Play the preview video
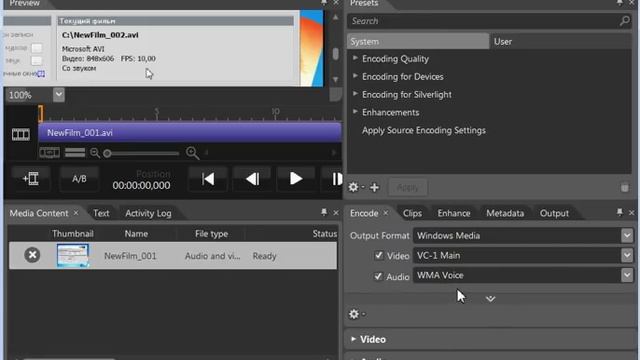The width and height of the screenshot is (640, 360). [296, 179]
